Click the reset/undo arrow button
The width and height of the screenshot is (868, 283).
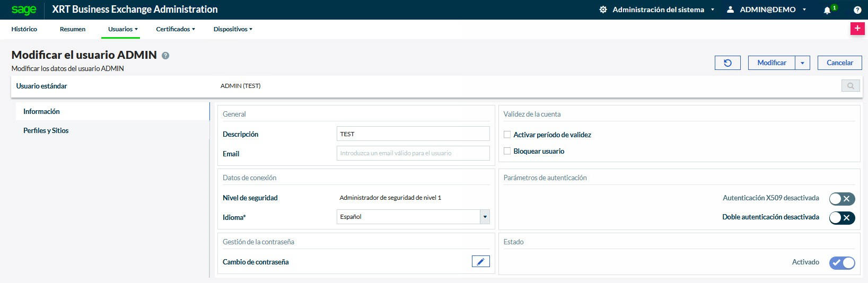pos(727,63)
